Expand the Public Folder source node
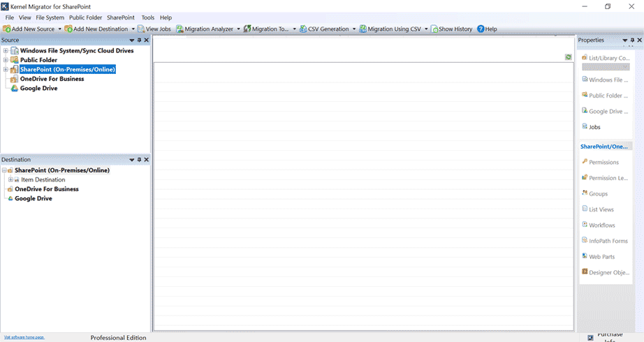The width and height of the screenshot is (644, 342). pos(6,60)
